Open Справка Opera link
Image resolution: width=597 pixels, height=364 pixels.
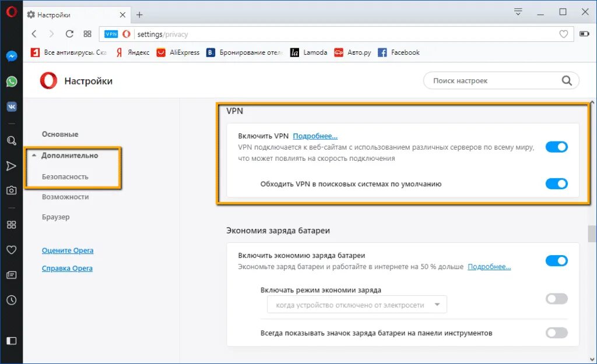[x=67, y=268]
